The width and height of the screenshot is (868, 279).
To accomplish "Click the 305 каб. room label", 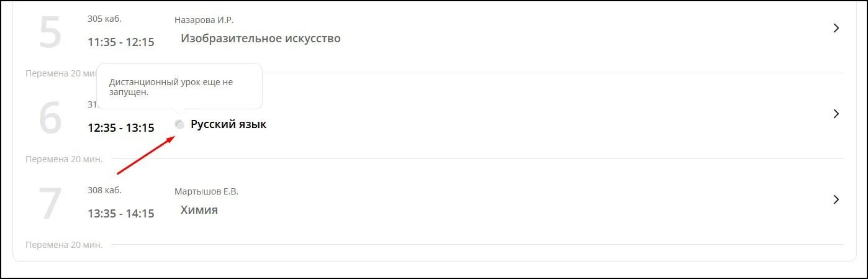I will [x=104, y=19].
